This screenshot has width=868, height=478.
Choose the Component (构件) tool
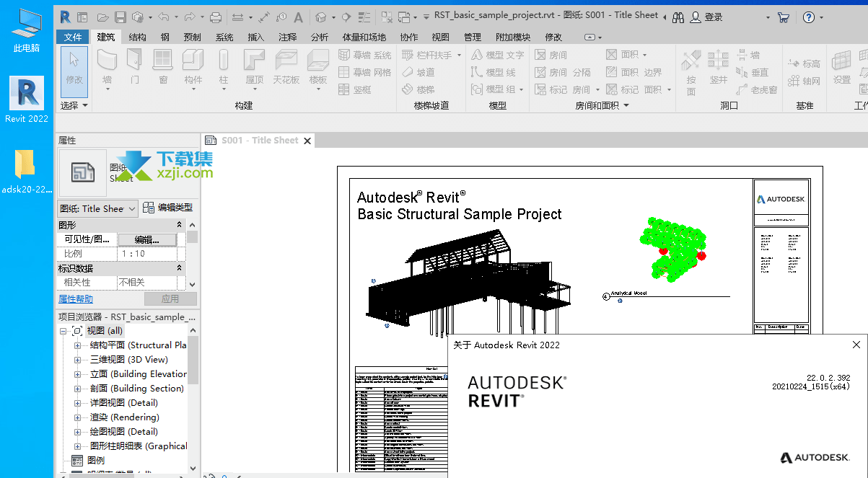(193, 70)
